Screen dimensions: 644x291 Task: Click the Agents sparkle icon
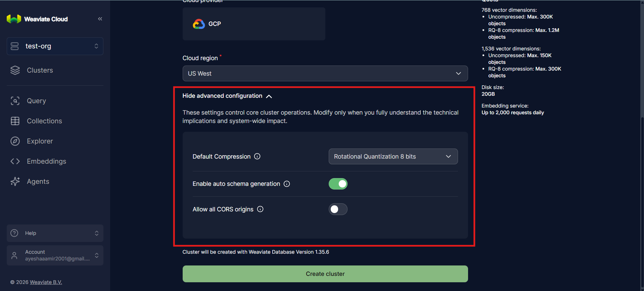tap(15, 181)
